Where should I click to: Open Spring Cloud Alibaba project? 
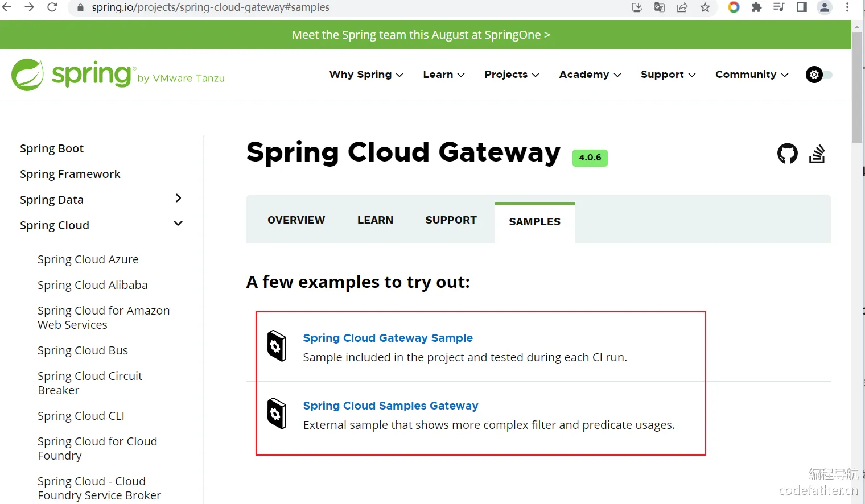[93, 285]
